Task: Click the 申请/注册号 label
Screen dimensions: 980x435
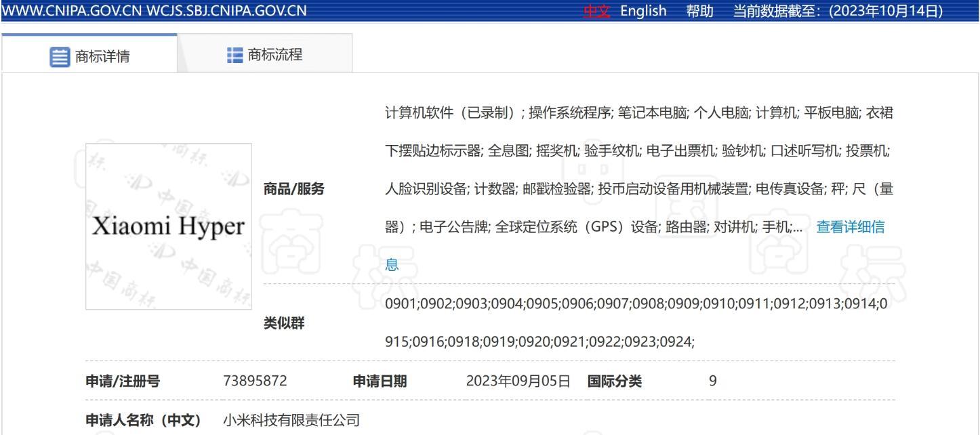Action: [x=123, y=381]
